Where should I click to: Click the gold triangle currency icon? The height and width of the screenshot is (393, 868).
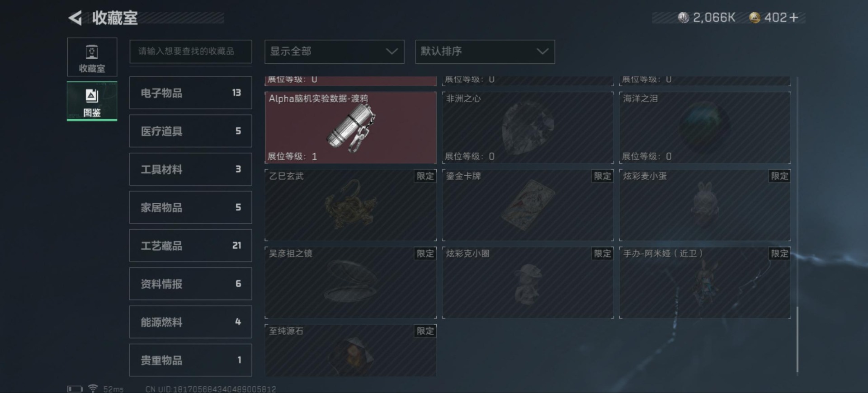(x=755, y=18)
